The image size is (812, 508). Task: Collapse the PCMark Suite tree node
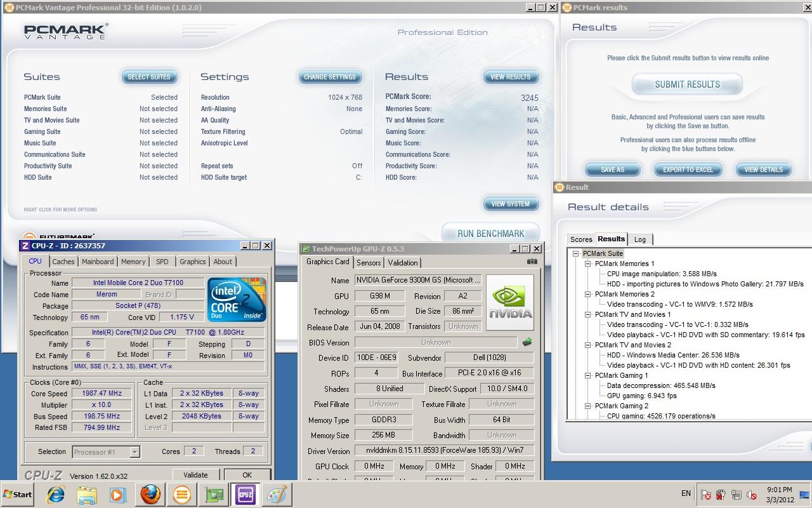click(576, 253)
